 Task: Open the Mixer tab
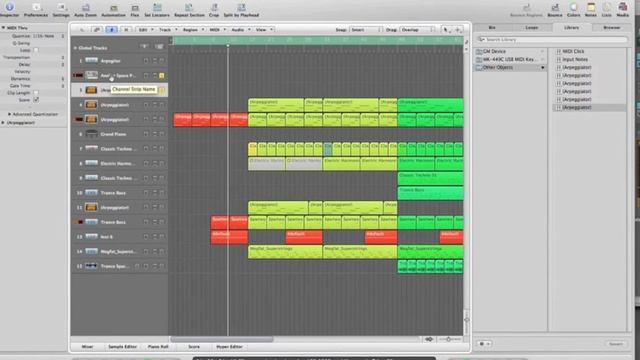pyautogui.click(x=87, y=347)
